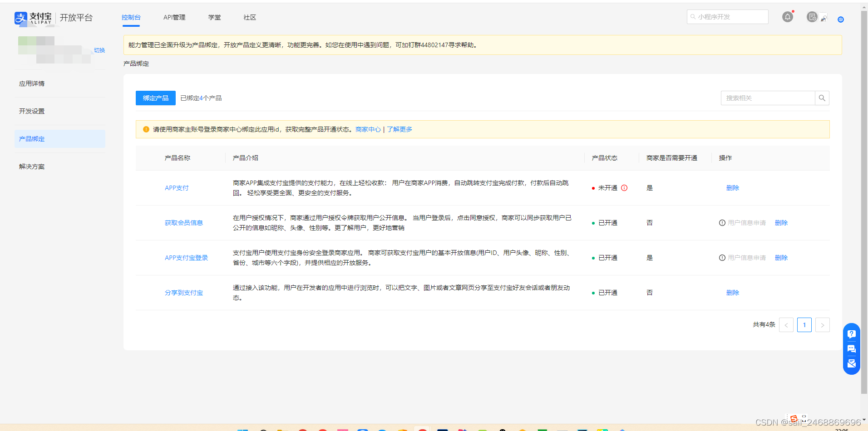Click the 商家是否需要开通 column header

point(672,158)
